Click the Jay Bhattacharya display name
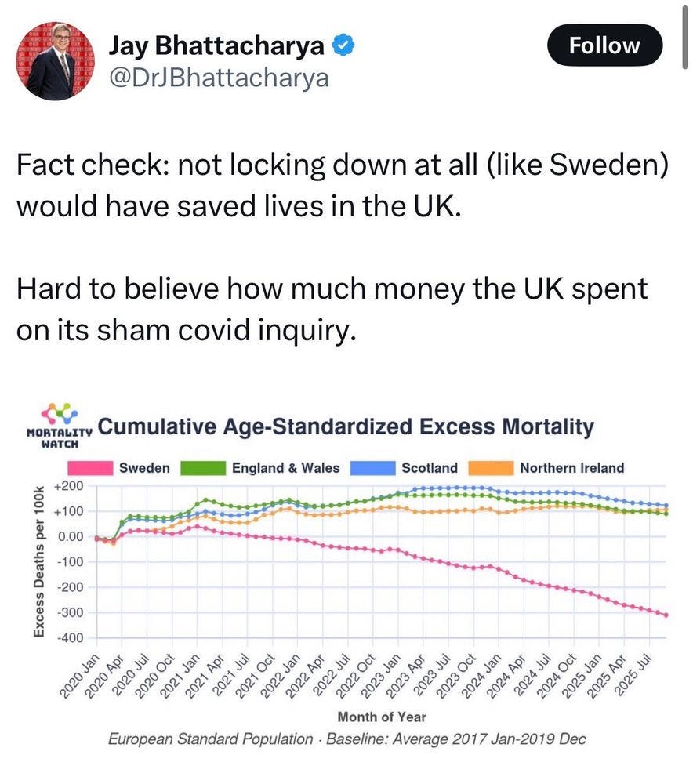Screen dimensions: 693x784 point(216,45)
